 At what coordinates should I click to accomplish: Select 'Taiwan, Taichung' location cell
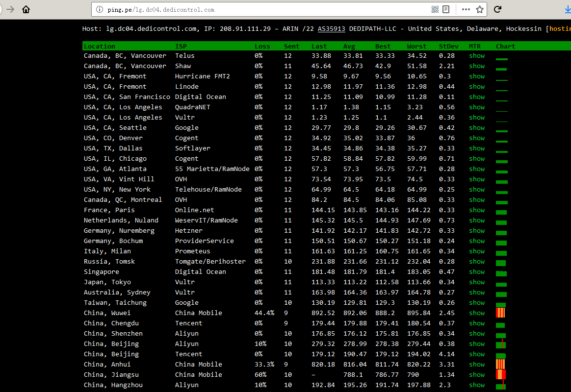[x=115, y=302]
